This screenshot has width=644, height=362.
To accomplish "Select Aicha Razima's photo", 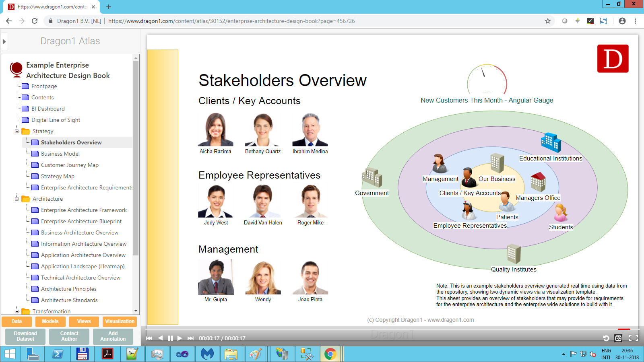I will coord(215,130).
